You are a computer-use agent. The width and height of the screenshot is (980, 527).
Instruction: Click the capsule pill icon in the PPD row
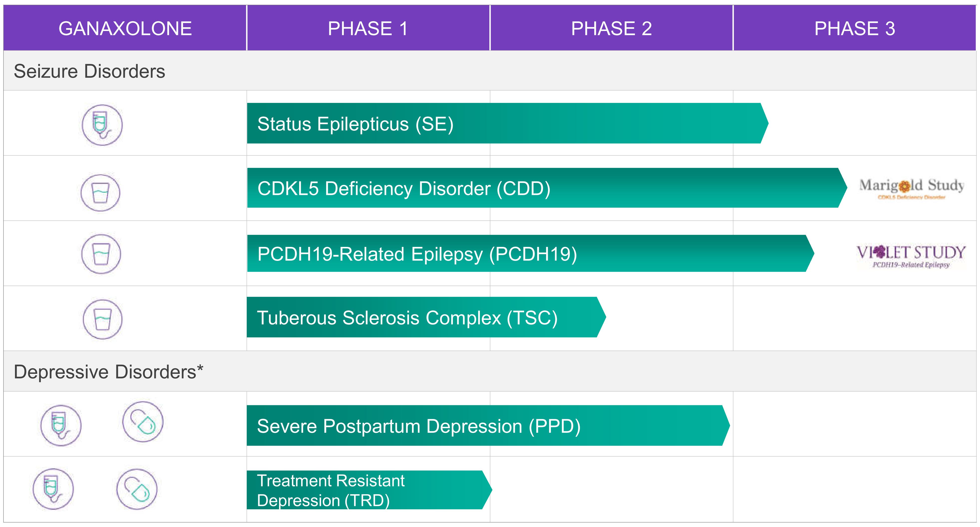(x=143, y=422)
